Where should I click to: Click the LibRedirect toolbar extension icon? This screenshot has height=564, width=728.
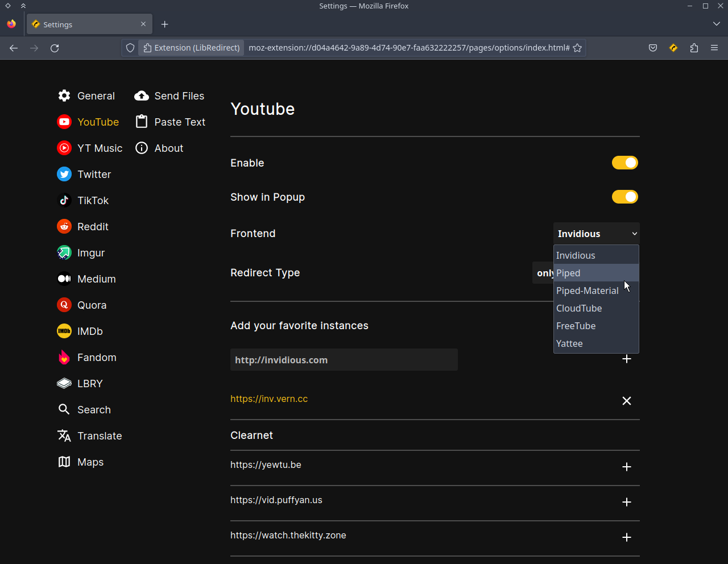pos(673,48)
